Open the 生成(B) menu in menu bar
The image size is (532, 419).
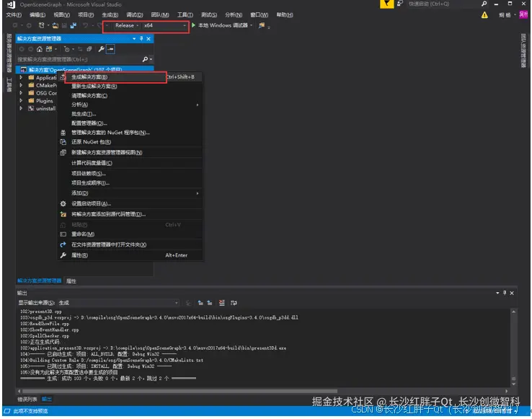[x=110, y=14]
